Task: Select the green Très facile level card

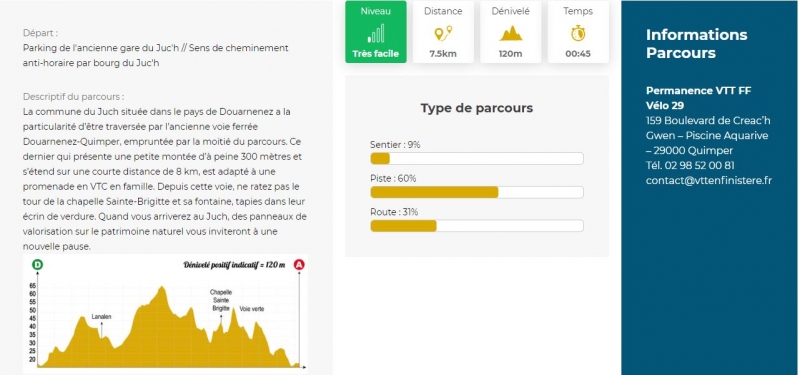Action: [376, 32]
